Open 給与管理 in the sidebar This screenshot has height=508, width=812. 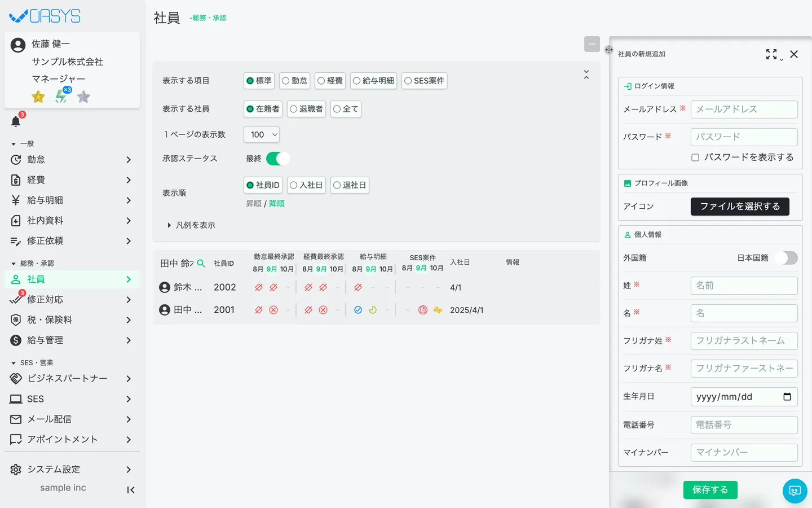coord(72,340)
